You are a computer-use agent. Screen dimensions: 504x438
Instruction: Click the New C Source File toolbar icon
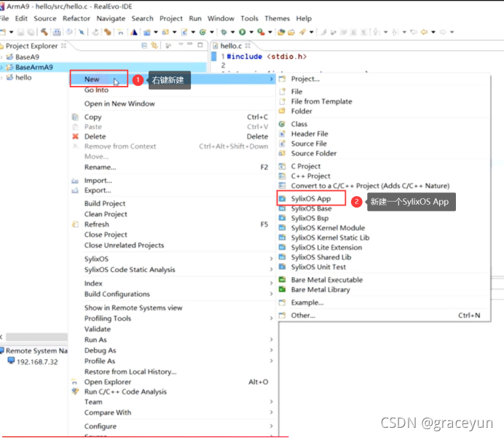tap(184, 32)
